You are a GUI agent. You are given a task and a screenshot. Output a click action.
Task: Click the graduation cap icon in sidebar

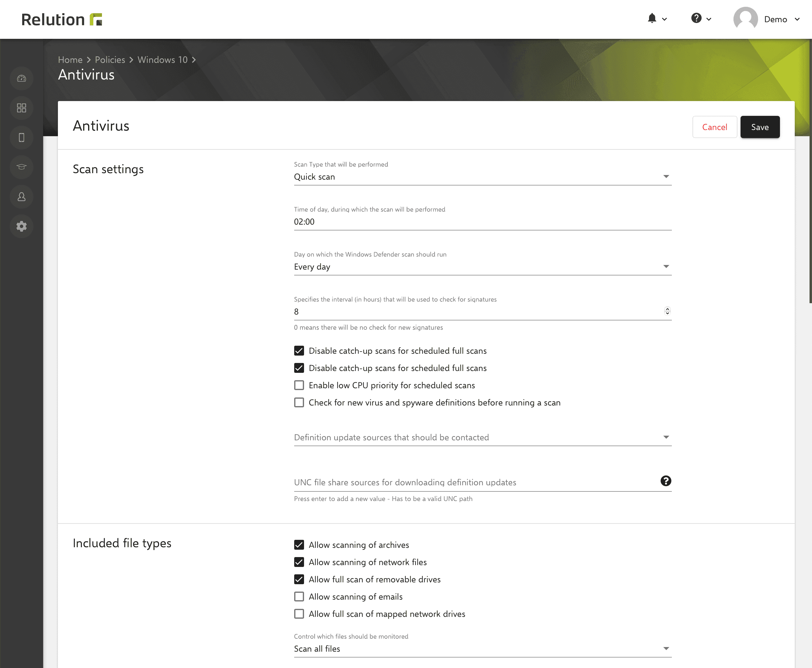click(22, 167)
